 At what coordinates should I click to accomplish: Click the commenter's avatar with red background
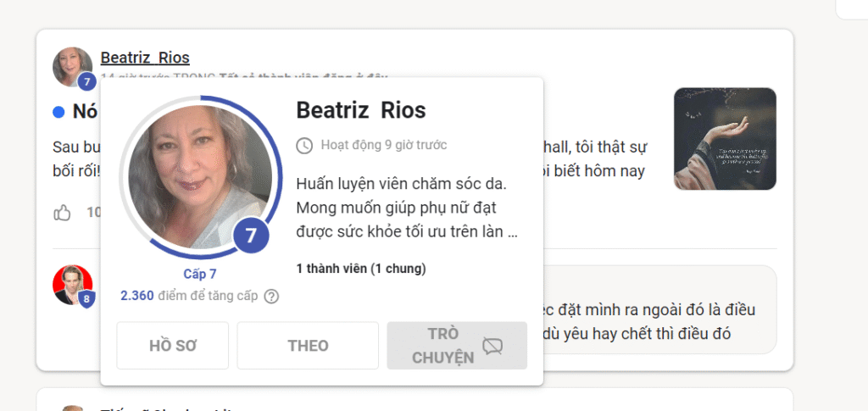pos(72,285)
